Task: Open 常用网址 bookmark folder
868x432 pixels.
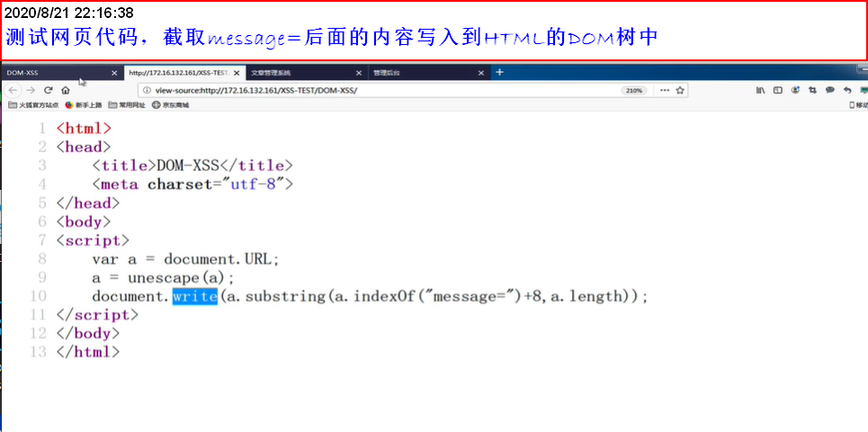Action: tap(127, 104)
